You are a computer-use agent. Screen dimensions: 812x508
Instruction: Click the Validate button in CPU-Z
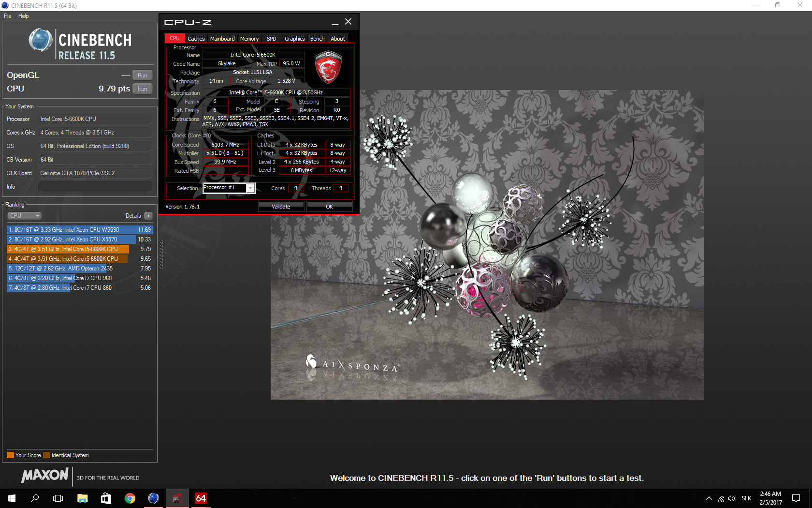[281, 207]
